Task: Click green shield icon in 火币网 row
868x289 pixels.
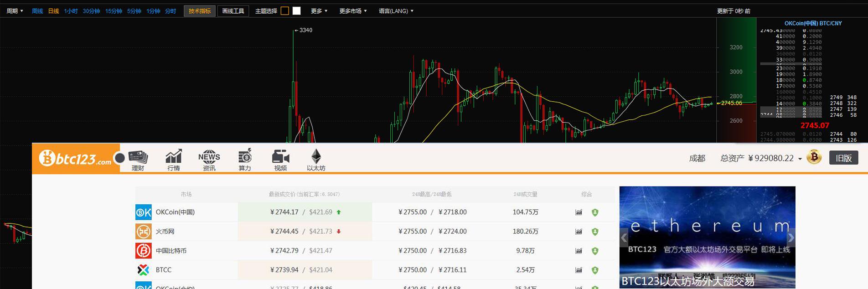Action: [595, 232]
